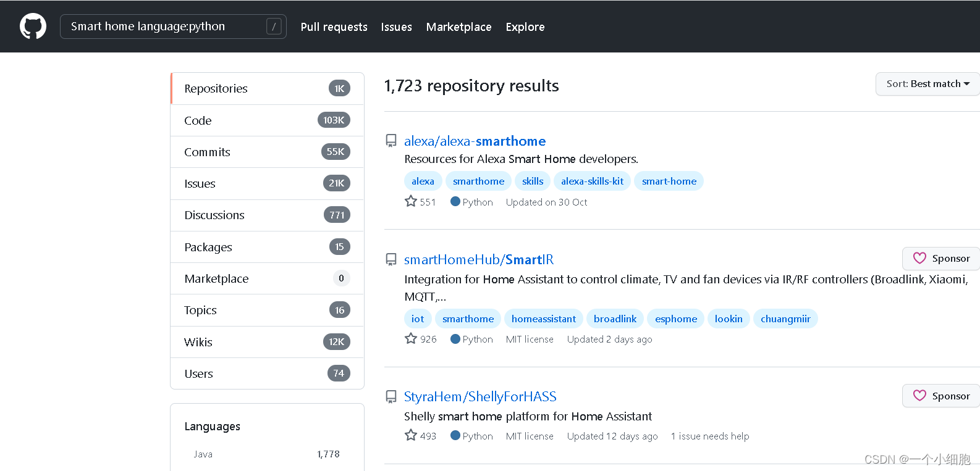Click the 'smarthome' tag under SmartIR
980x471 pixels.
pyautogui.click(x=468, y=319)
